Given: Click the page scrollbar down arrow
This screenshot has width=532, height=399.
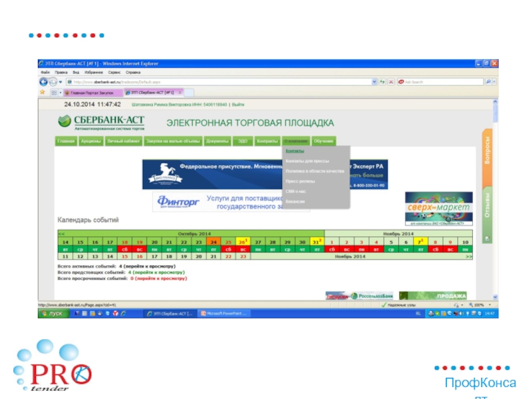Looking at the screenshot, I should [495, 297].
